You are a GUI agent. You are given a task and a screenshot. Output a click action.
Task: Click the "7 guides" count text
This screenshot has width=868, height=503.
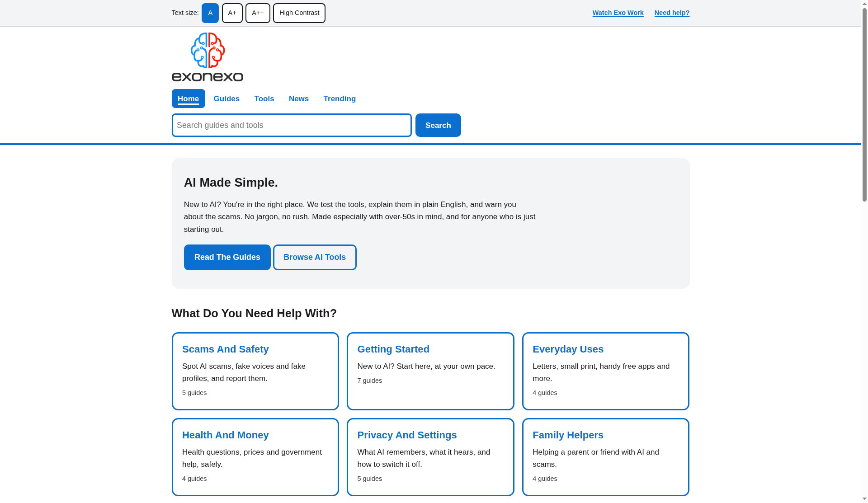(x=370, y=381)
